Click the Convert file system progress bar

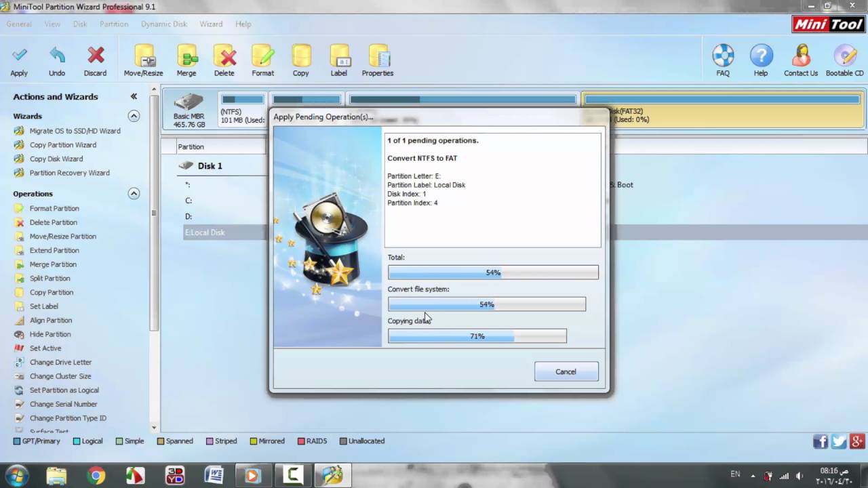[487, 304]
